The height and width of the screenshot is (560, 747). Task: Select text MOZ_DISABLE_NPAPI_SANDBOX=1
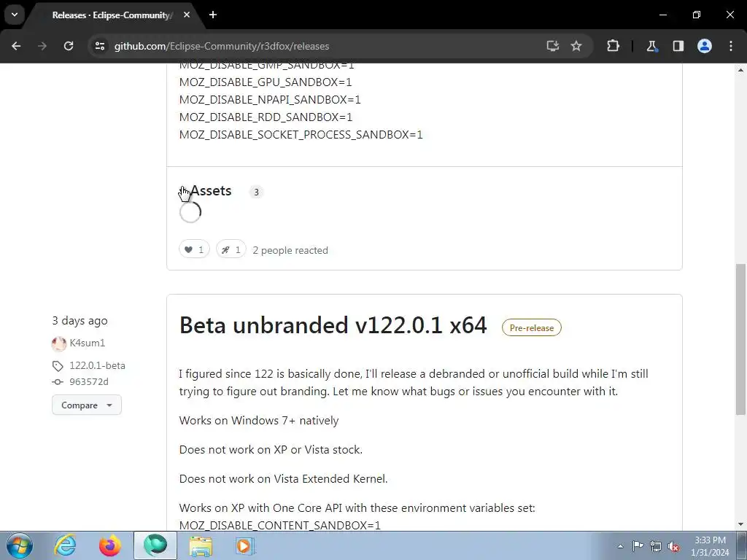click(x=270, y=99)
